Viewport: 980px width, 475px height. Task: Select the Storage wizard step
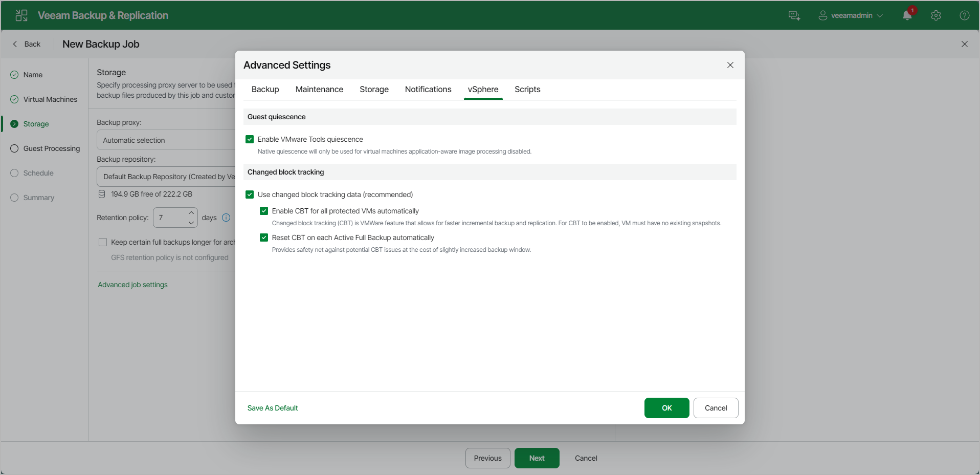(x=36, y=124)
